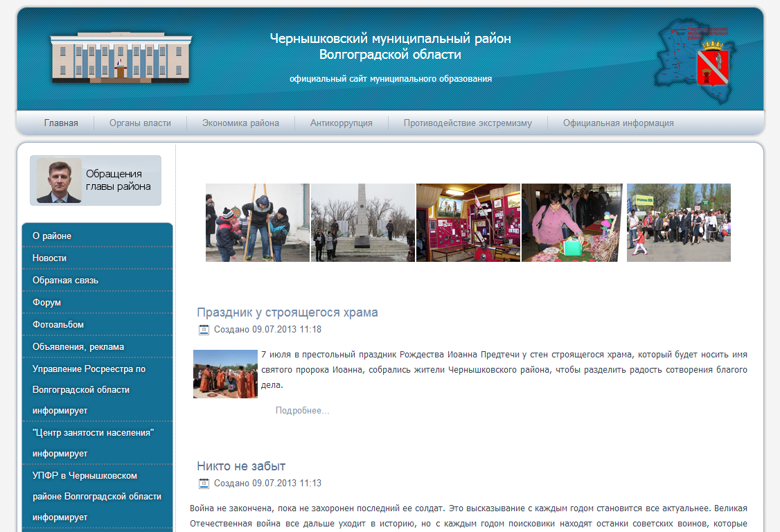780x532 pixels.
Task: Open the Главная menu item
Action: click(61, 123)
